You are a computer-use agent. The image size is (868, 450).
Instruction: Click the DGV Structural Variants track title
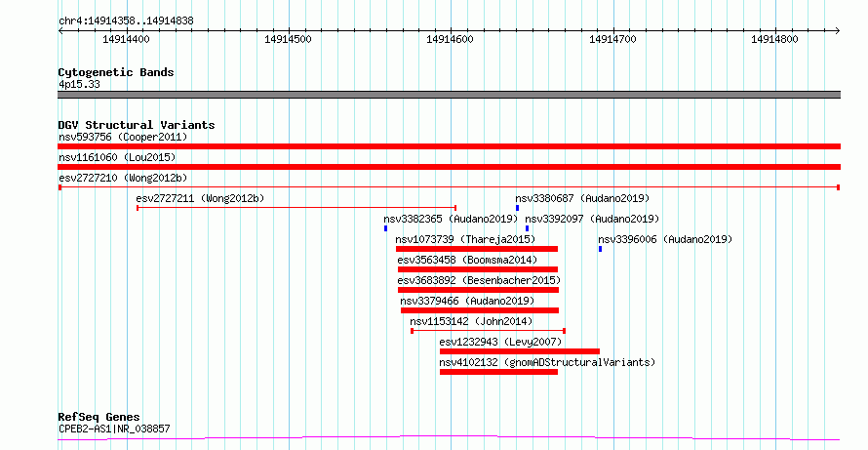(x=137, y=125)
